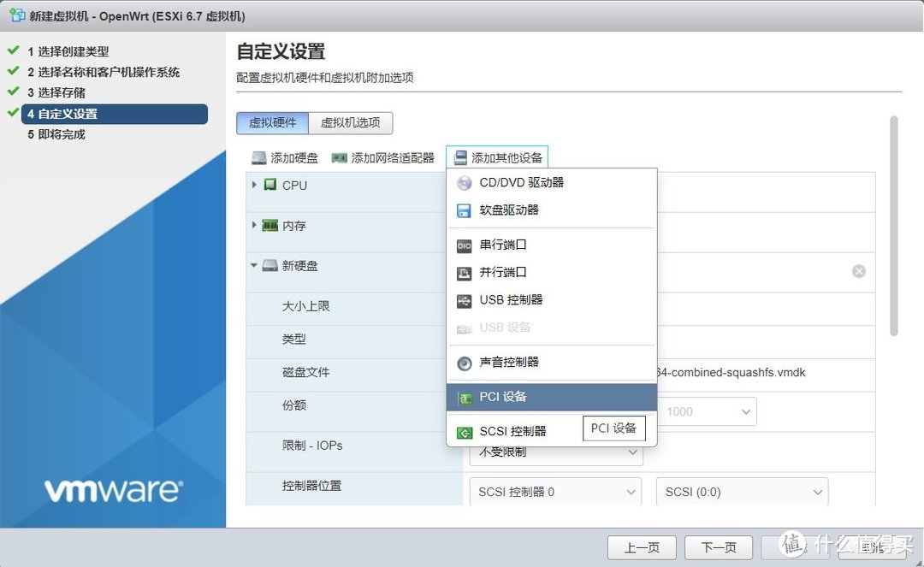Go to step 5 即将完成
This screenshot has width=924, height=567.
pyautogui.click(x=56, y=135)
